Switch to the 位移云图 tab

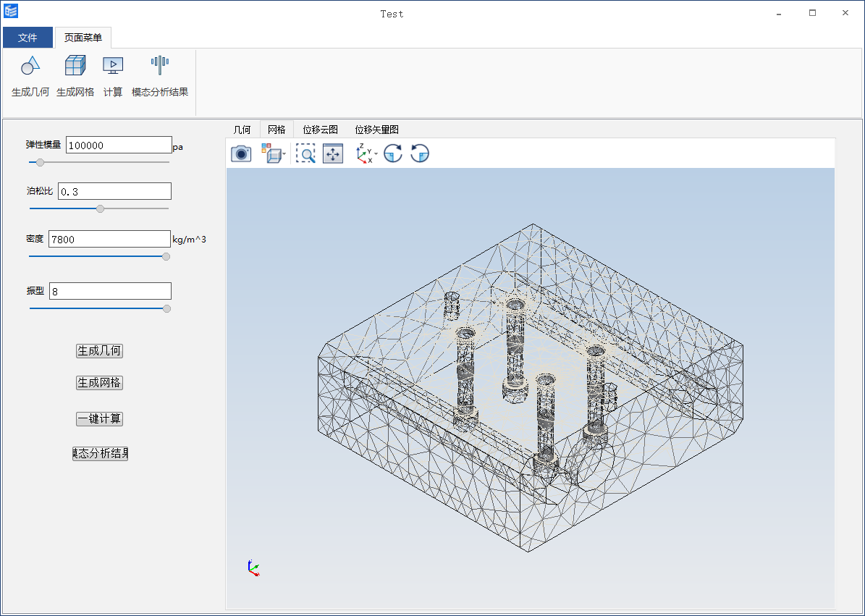tap(321, 130)
